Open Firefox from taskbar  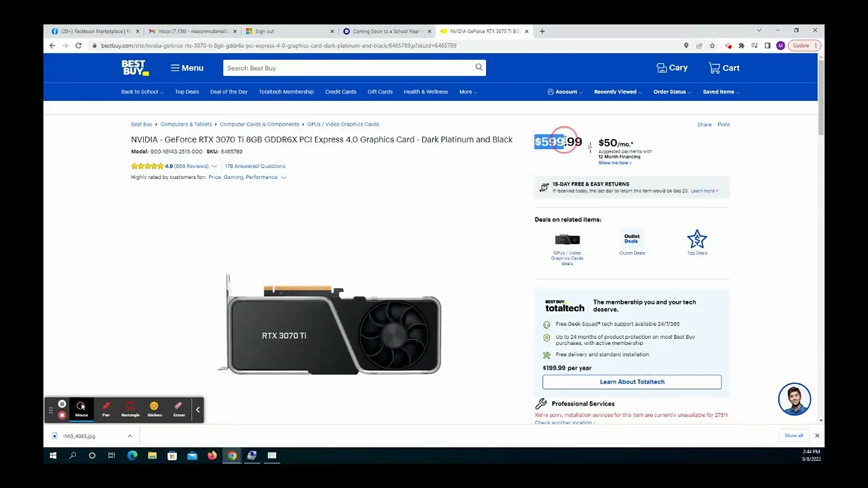point(212,455)
